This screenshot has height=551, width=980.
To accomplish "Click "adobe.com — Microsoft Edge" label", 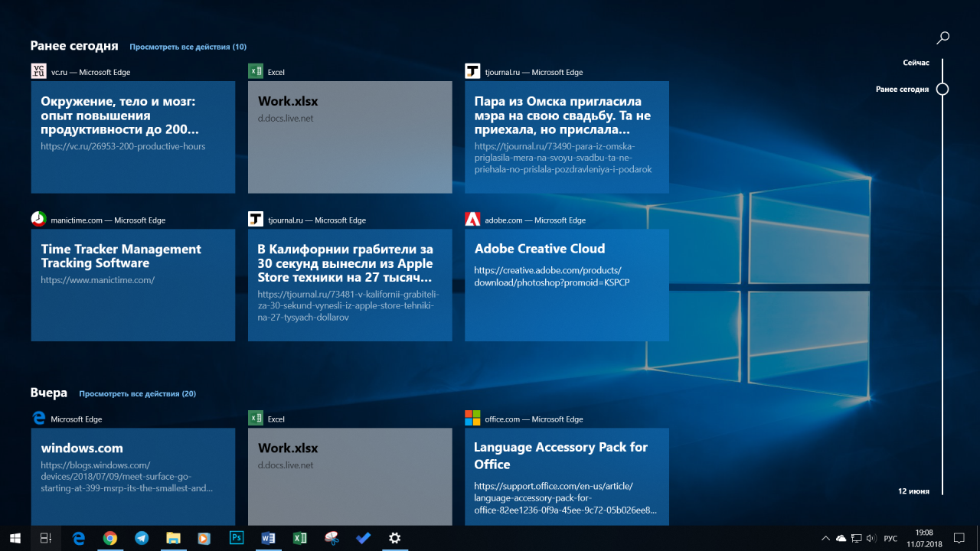I will (535, 220).
